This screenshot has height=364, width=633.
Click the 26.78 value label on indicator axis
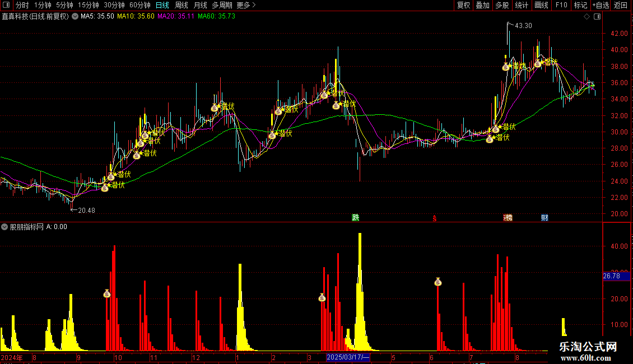(x=612, y=276)
